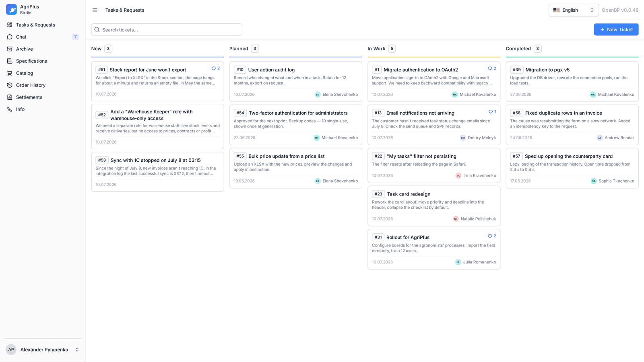
Task: Toggle the sidebar with the hamburger icon
Action: click(x=95, y=10)
